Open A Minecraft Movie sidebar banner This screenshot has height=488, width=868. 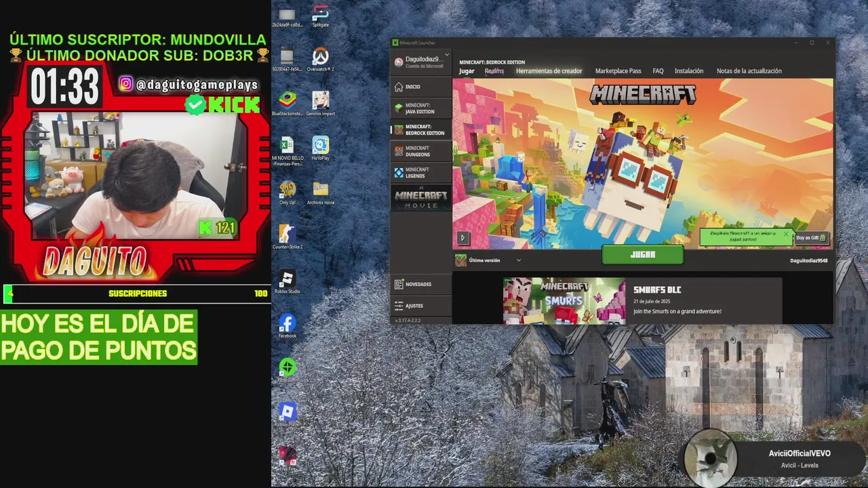pyautogui.click(x=421, y=197)
